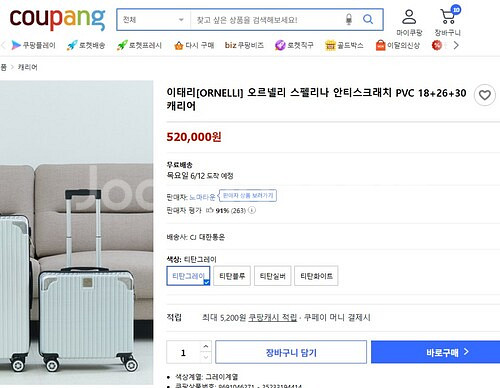Image resolution: width=500 pixels, height=388 pixels.
Task: Select the 티탄화이트 color option
Action: (316, 276)
